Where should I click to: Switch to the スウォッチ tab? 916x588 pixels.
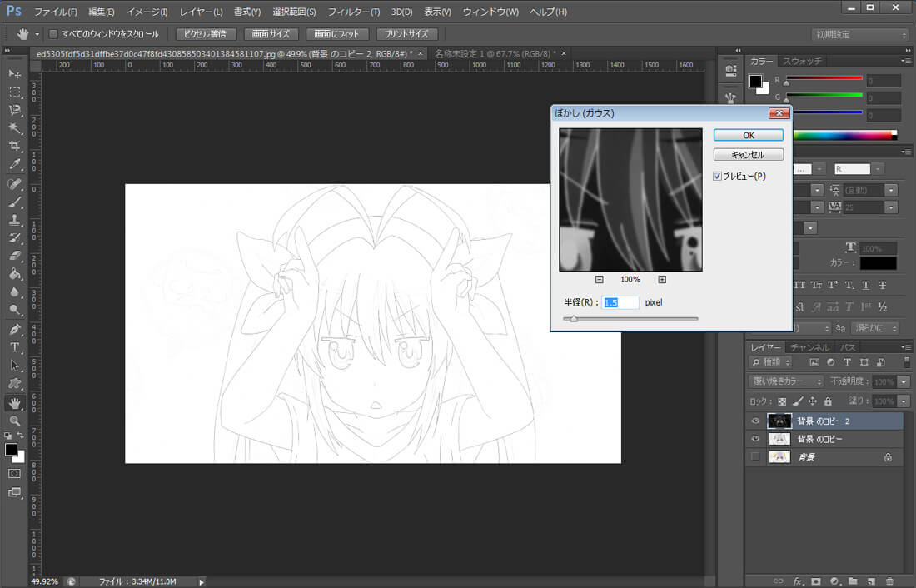802,61
